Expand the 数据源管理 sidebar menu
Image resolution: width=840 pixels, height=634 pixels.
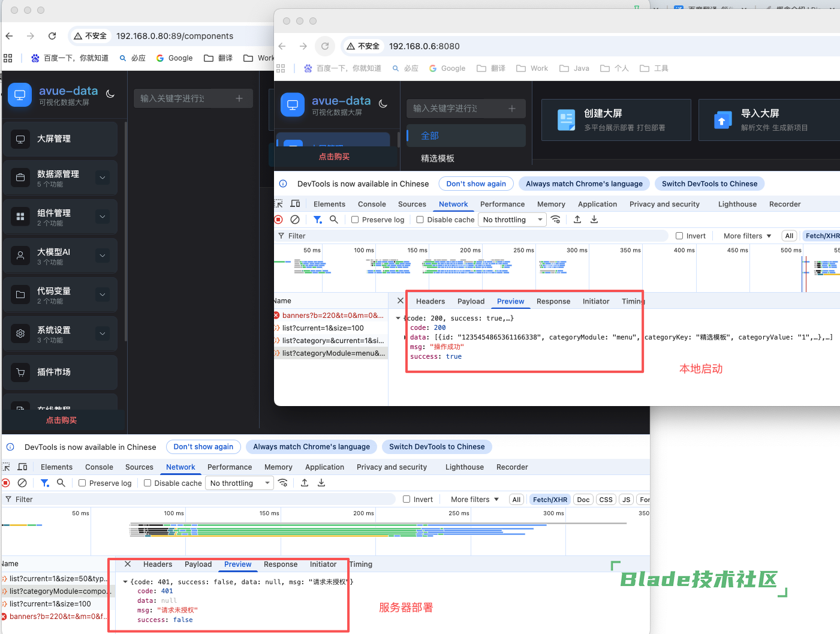click(103, 178)
